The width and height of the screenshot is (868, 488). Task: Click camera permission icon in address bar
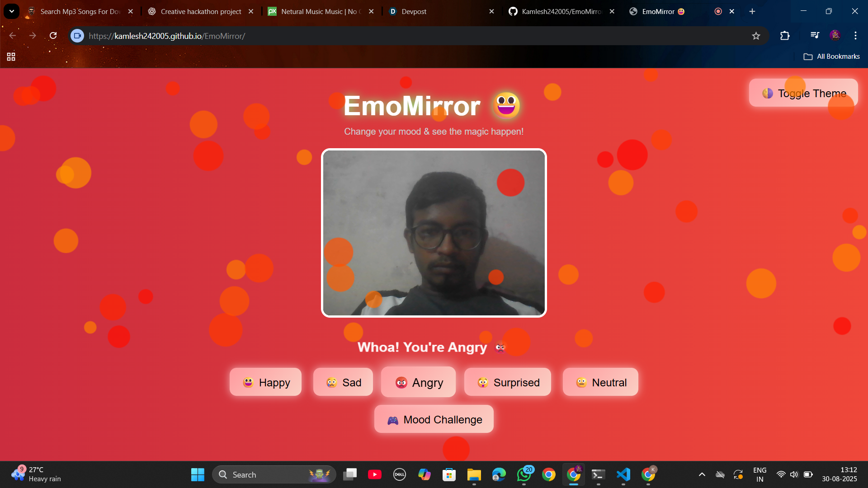[x=77, y=36]
